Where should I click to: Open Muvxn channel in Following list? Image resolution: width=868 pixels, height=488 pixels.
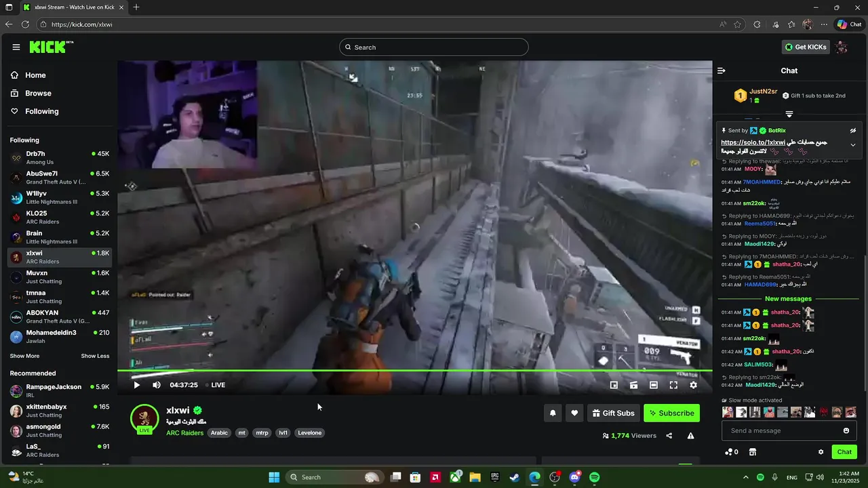coord(60,277)
